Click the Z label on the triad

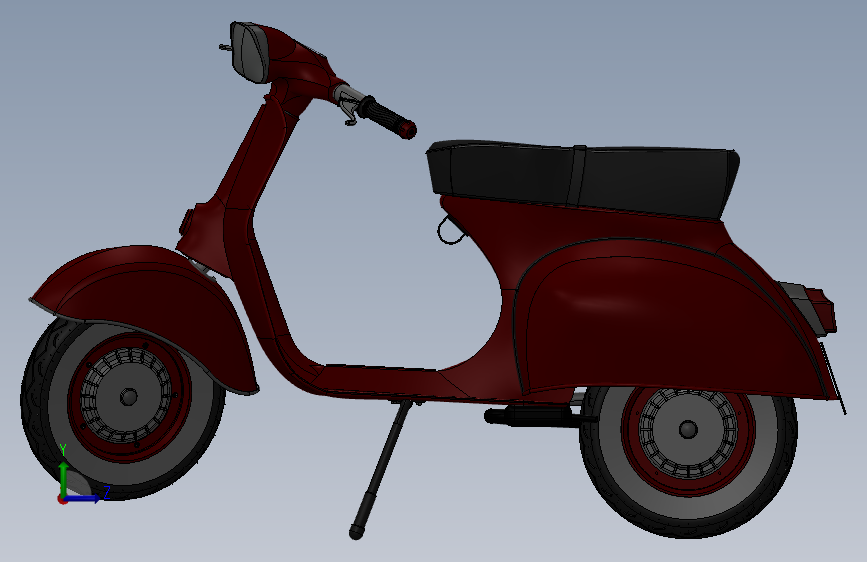pos(107,492)
